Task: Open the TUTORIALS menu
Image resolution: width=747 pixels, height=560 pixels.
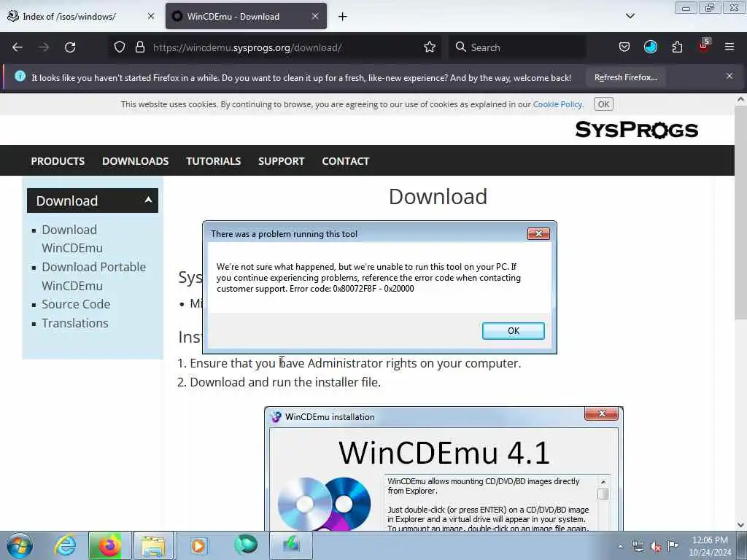Action: (x=214, y=161)
